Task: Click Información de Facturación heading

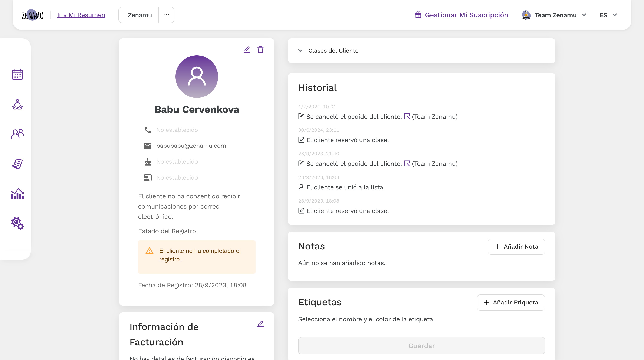Action: click(164, 334)
